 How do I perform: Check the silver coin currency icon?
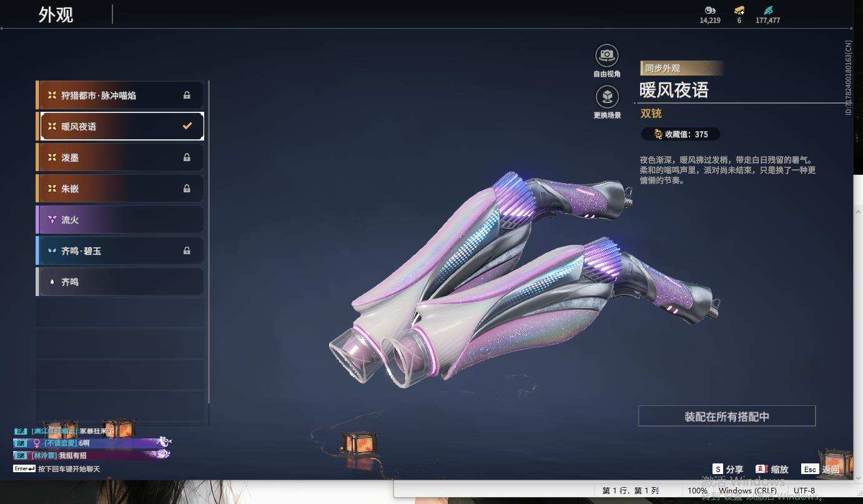710,10
